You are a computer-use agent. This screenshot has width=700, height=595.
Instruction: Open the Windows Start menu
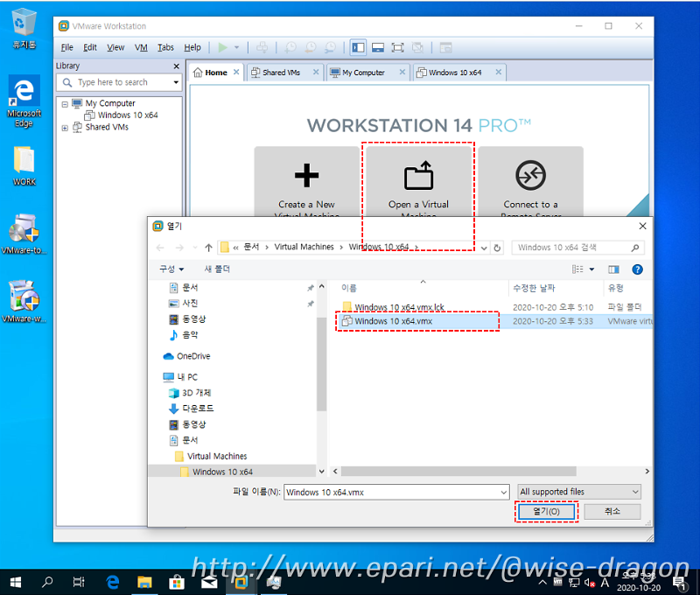15,582
